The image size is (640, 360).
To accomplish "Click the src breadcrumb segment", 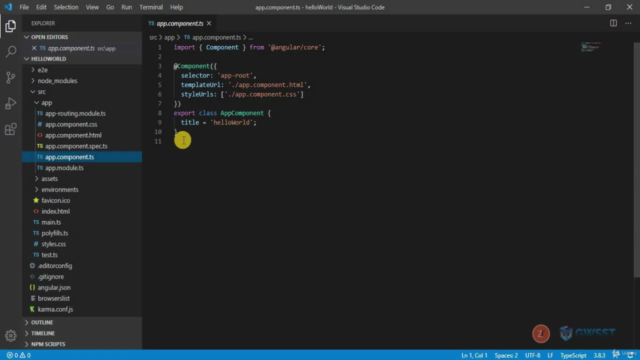I will pos(153,37).
